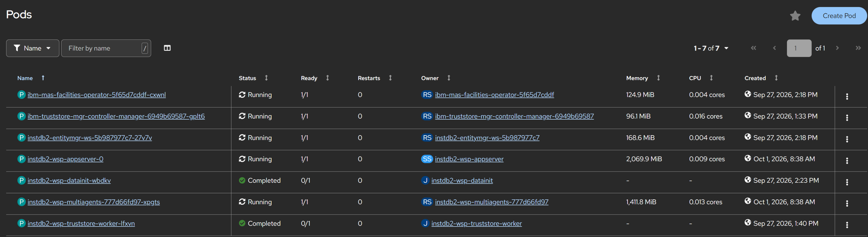The image size is (868, 237).
Task: Open owner ReplicaSet instdb2-entitymgr-ws-5b987977c7
Action: tap(487, 138)
